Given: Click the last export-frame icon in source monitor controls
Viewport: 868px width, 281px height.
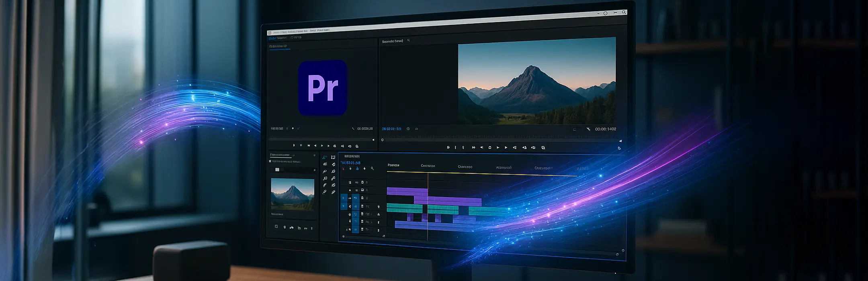Looking at the screenshot, I should tap(357, 146).
